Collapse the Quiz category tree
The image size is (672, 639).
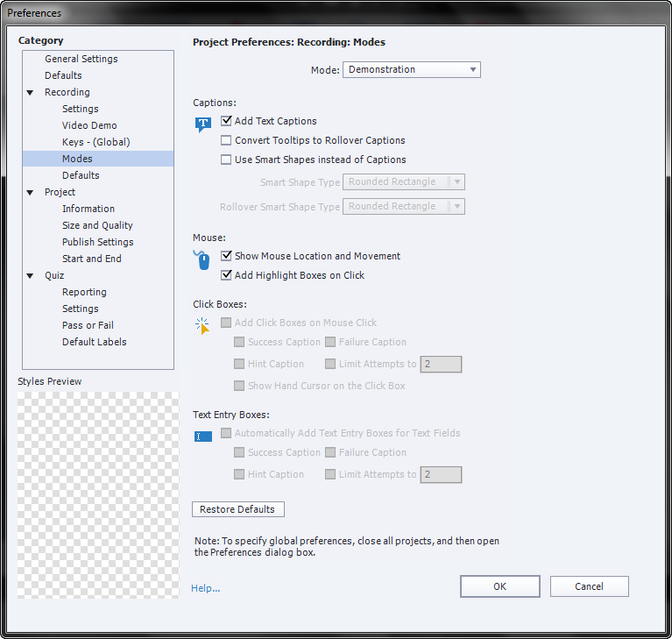click(x=30, y=276)
